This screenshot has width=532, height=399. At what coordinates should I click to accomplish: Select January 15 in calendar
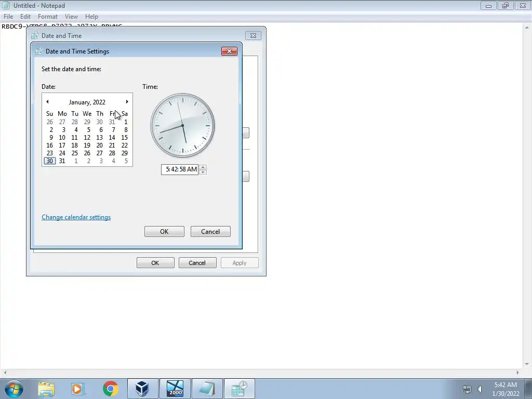coord(125,137)
